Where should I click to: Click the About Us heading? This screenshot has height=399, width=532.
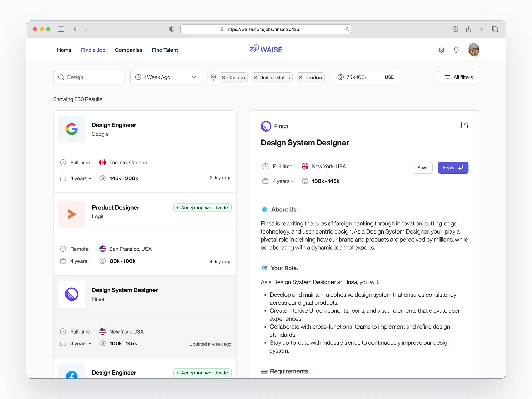coord(284,210)
